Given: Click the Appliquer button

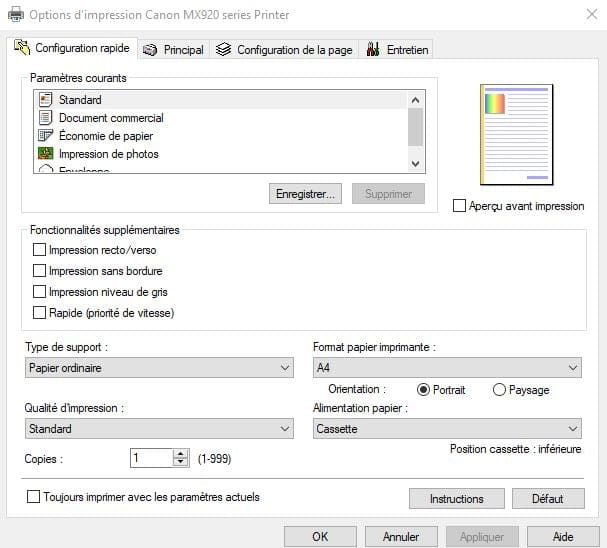Looking at the screenshot, I should [x=482, y=536].
